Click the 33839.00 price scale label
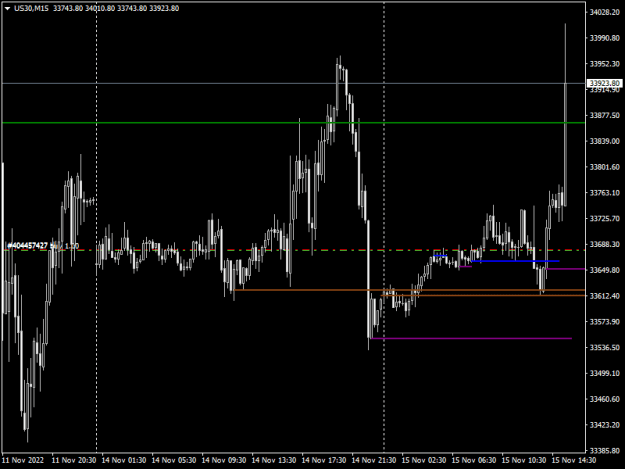625x469 pixels. [x=605, y=141]
